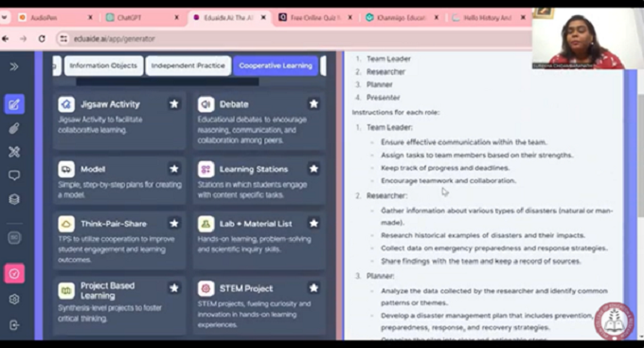The height and width of the screenshot is (348, 644).
Task: Go back with the browser back arrow
Action: click(x=6, y=39)
